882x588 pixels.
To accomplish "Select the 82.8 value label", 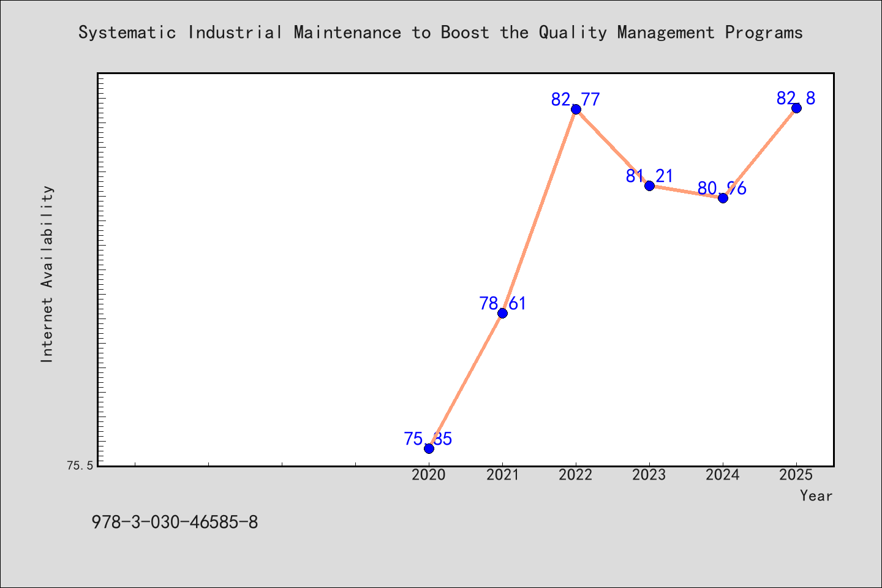I will click(796, 98).
